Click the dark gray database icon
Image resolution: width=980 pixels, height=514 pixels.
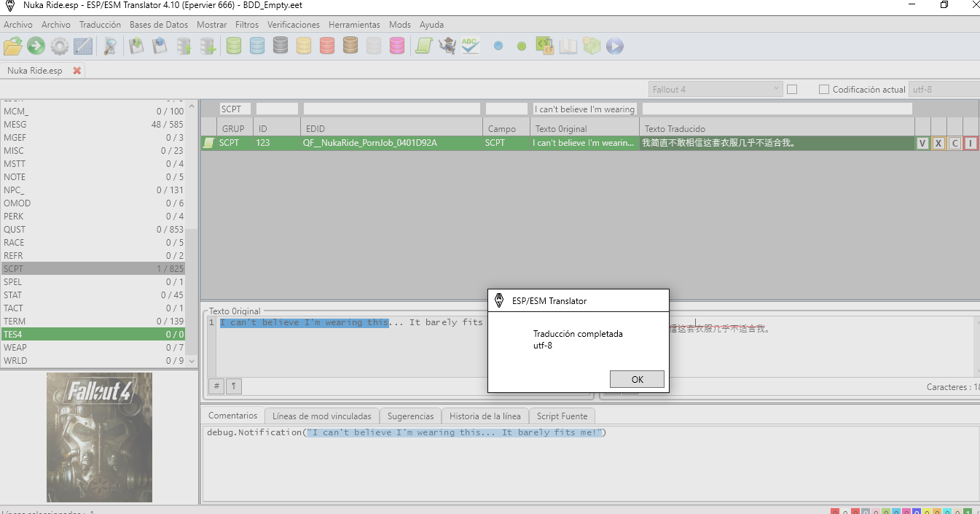(281, 47)
